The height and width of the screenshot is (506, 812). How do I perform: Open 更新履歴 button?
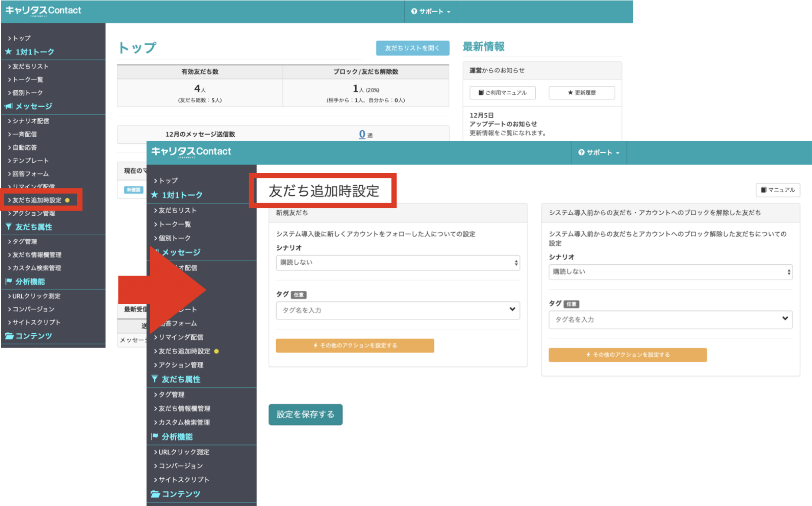582,93
